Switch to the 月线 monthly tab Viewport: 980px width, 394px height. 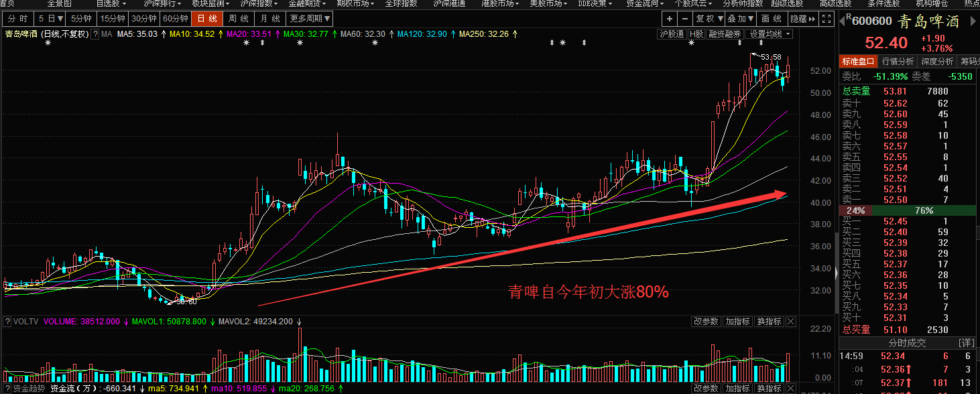tap(270, 19)
